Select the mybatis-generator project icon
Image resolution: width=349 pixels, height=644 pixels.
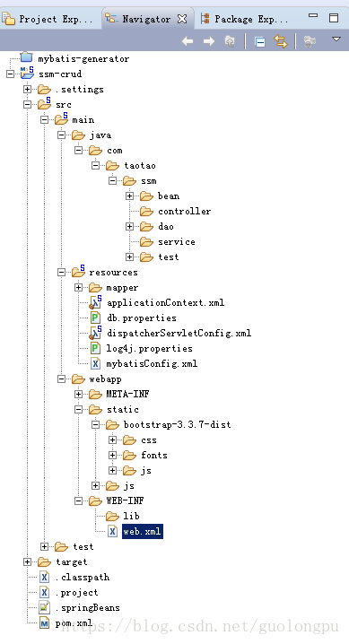27,58
